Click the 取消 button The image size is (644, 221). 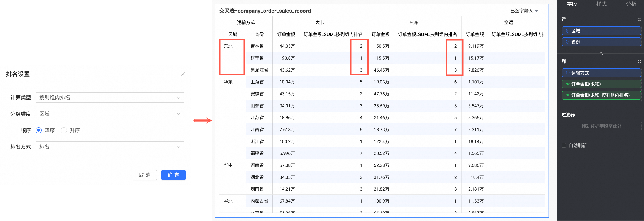pos(145,175)
